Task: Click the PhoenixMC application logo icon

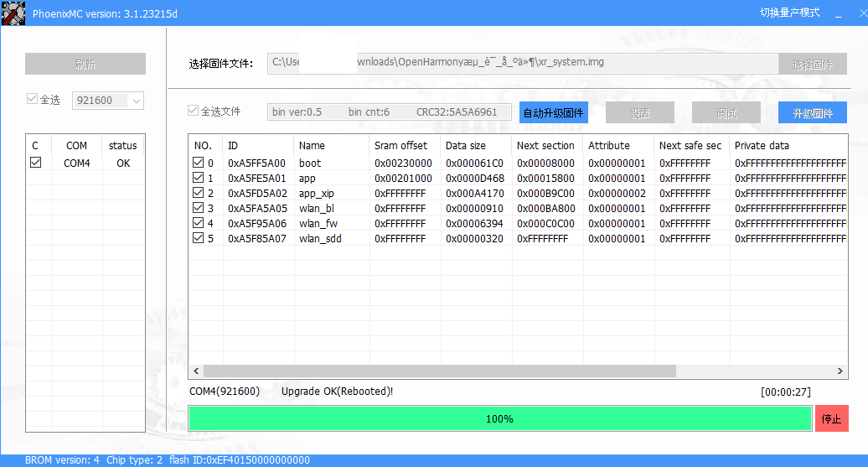Action: point(13,13)
